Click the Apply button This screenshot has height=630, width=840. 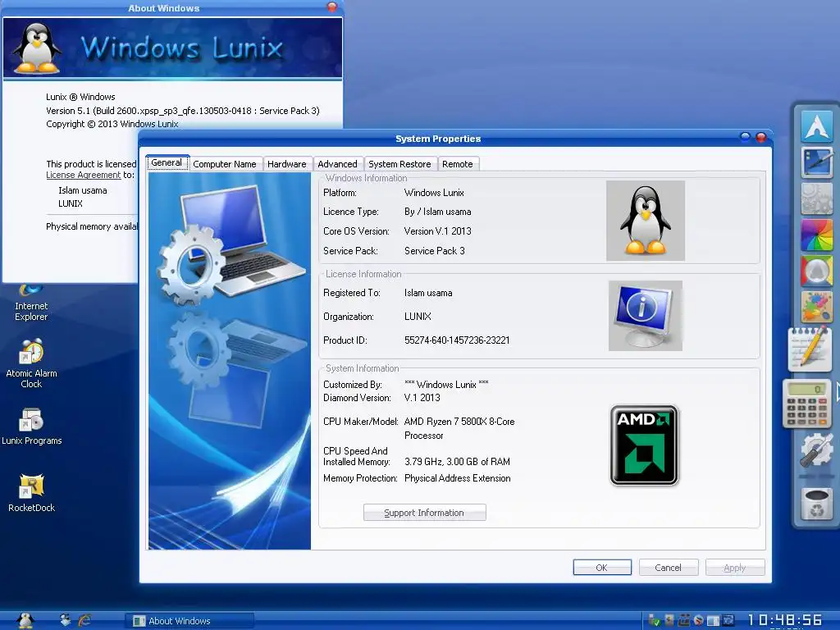coord(735,568)
